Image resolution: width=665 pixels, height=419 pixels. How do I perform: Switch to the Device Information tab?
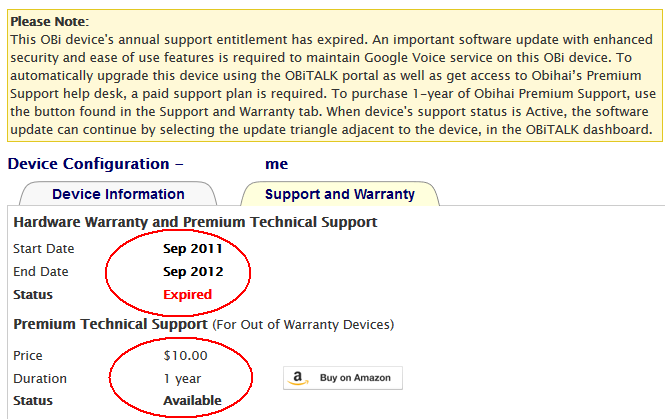pos(118,194)
